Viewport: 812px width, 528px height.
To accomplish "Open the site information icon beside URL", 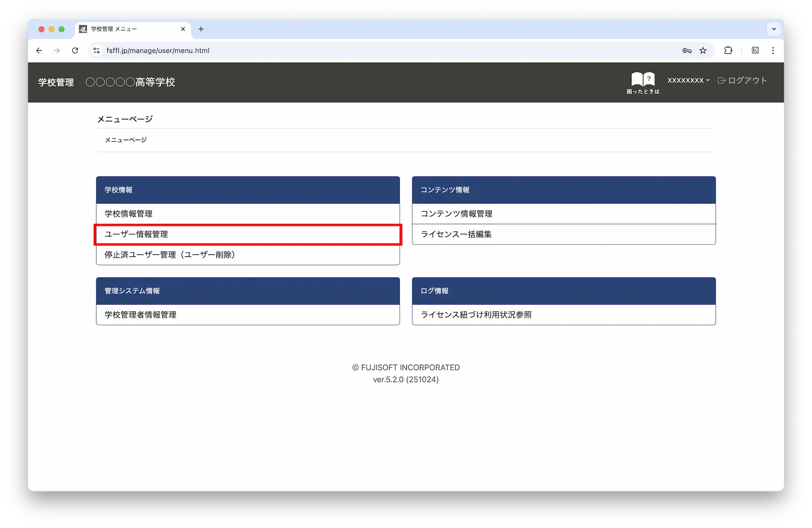I will click(x=96, y=50).
